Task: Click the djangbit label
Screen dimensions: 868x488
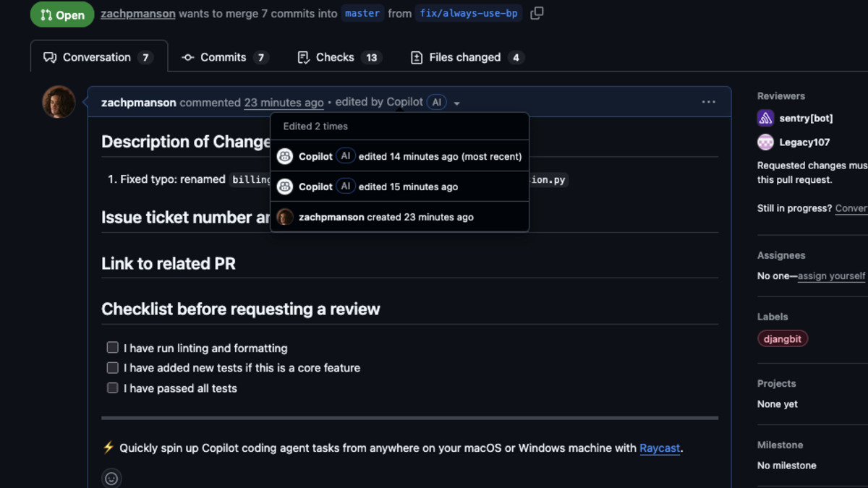Action: coord(783,338)
